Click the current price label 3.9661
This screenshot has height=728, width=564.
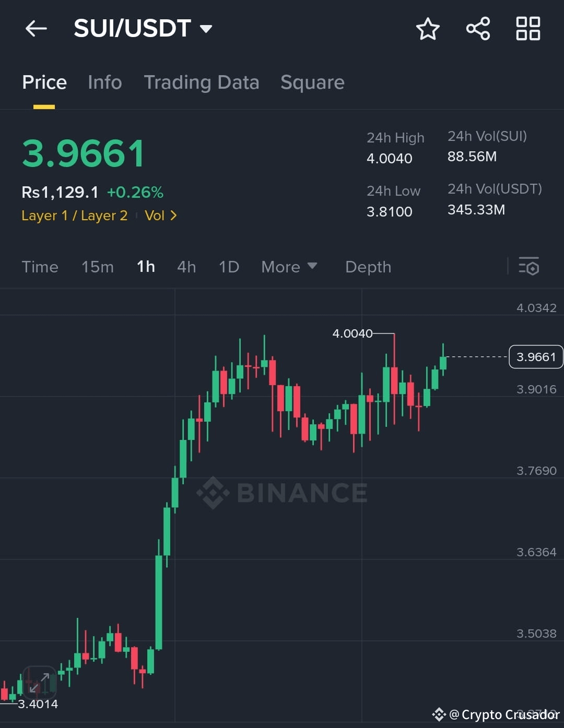click(x=536, y=356)
